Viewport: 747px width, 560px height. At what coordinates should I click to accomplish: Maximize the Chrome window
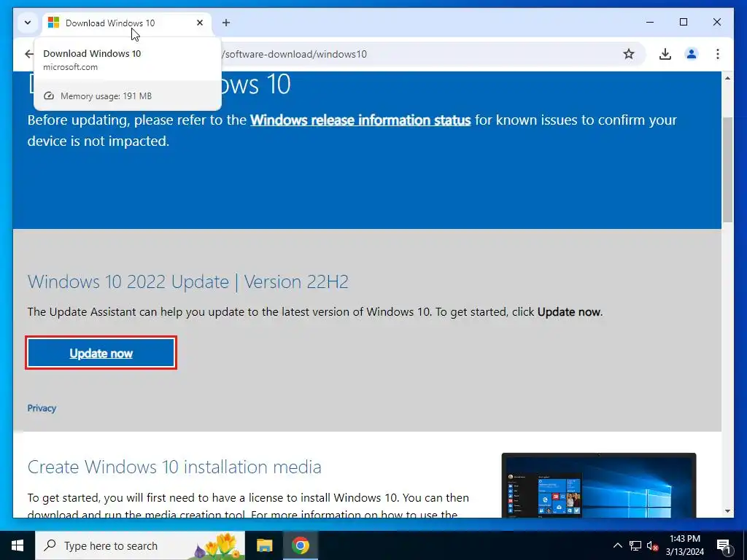(x=683, y=22)
